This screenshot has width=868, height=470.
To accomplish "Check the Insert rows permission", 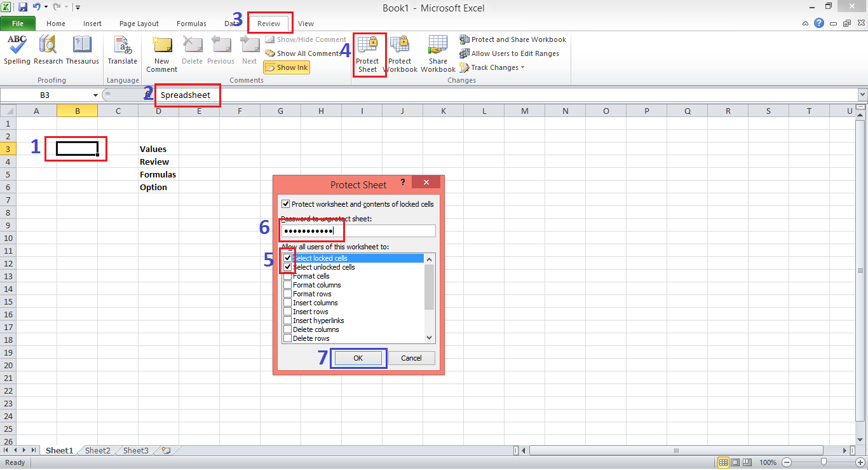I will pyautogui.click(x=287, y=312).
